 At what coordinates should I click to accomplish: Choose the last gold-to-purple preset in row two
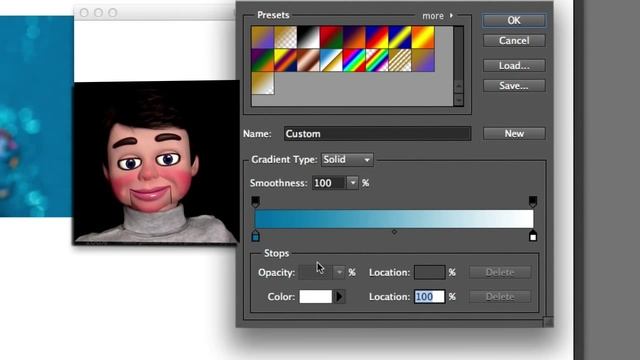pos(423,60)
